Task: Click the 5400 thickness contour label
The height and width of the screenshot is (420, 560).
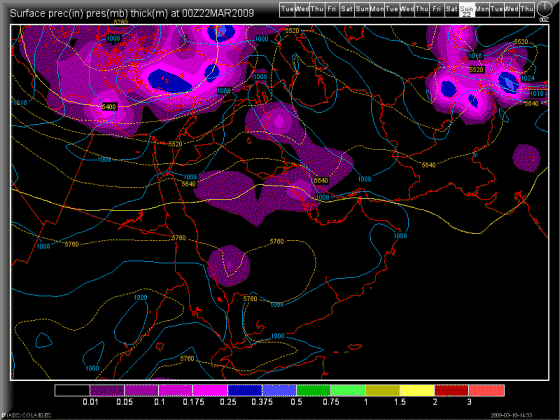Action: coord(109,106)
